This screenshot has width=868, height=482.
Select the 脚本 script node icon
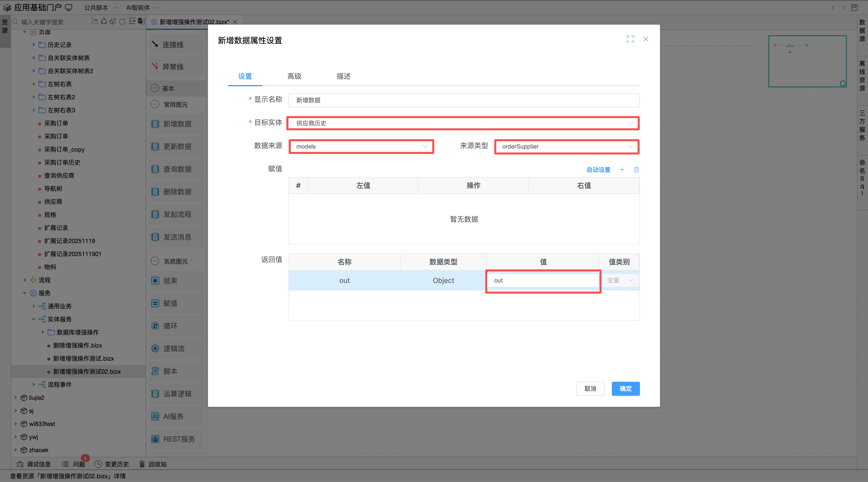click(x=155, y=371)
